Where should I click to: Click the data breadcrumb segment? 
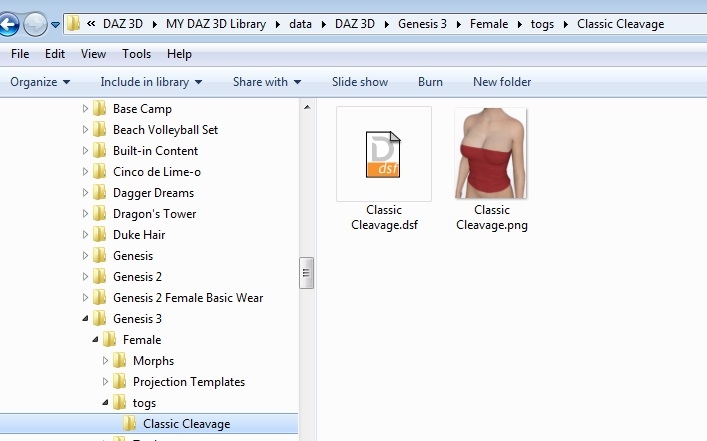click(x=300, y=24)
